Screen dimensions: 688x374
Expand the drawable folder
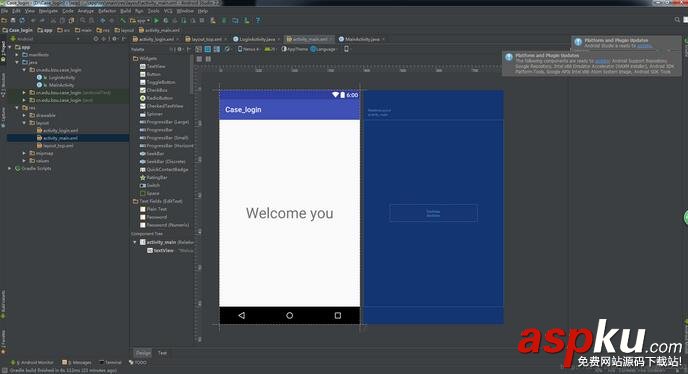click(x=24, y=115)
